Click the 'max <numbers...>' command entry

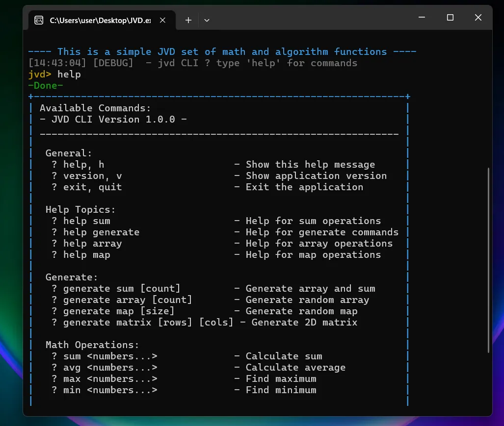110,379
